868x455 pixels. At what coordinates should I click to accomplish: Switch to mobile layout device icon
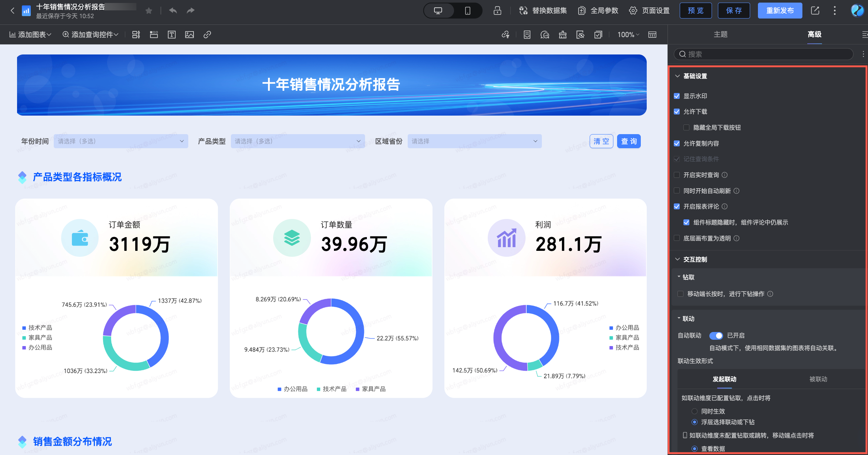tap(467, 11)
